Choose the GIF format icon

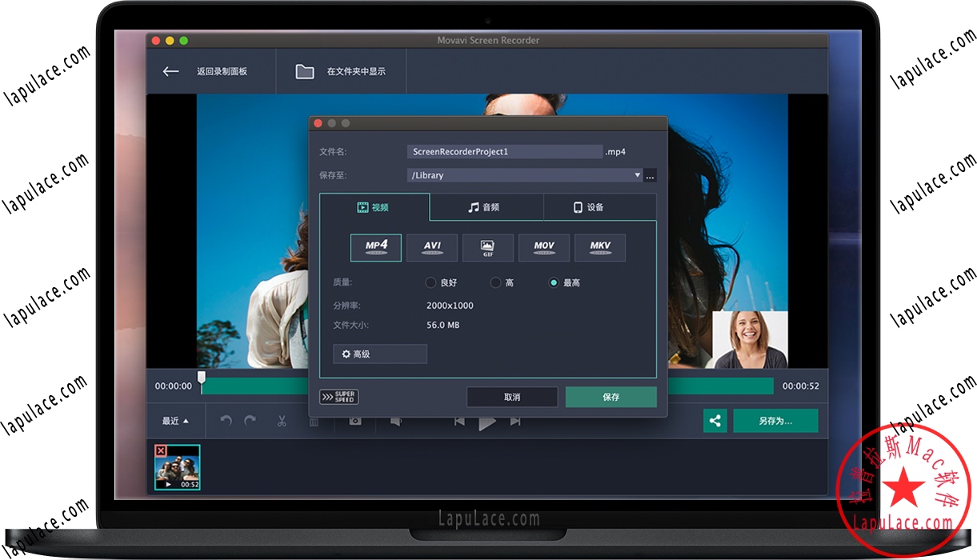pos(488,247)
